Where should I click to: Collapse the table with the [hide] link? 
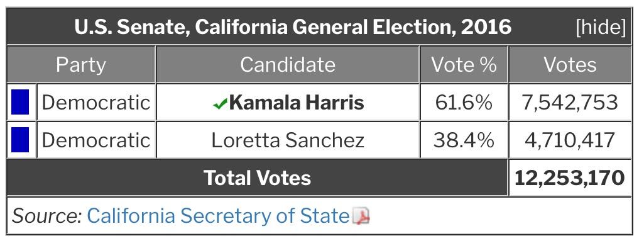(601, 28)
